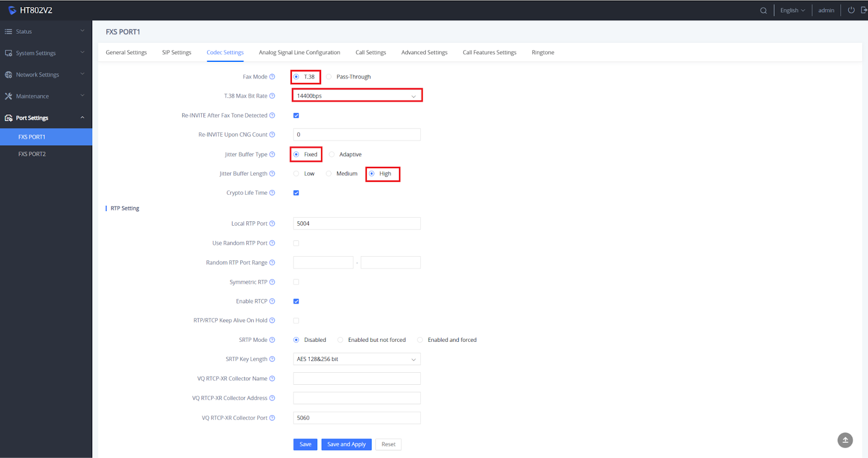Select T.38 fax mode radio
The width and height of the screenshot is (868, 458).
point(296,77)
